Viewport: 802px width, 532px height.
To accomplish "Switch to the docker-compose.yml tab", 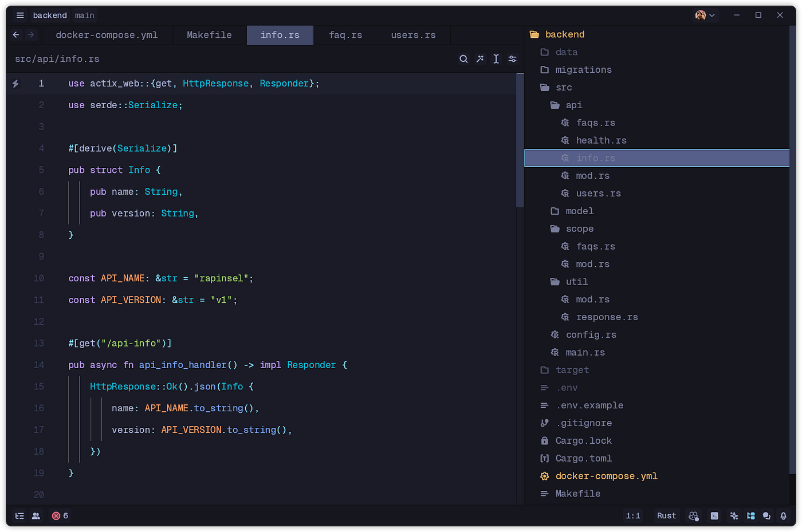I will tap(107, 35).
